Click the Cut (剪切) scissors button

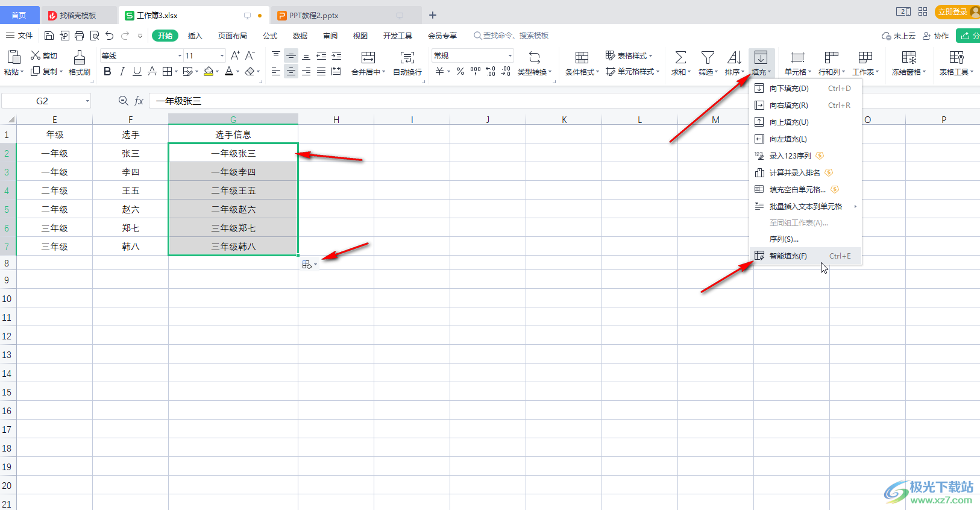pos(44,55)
